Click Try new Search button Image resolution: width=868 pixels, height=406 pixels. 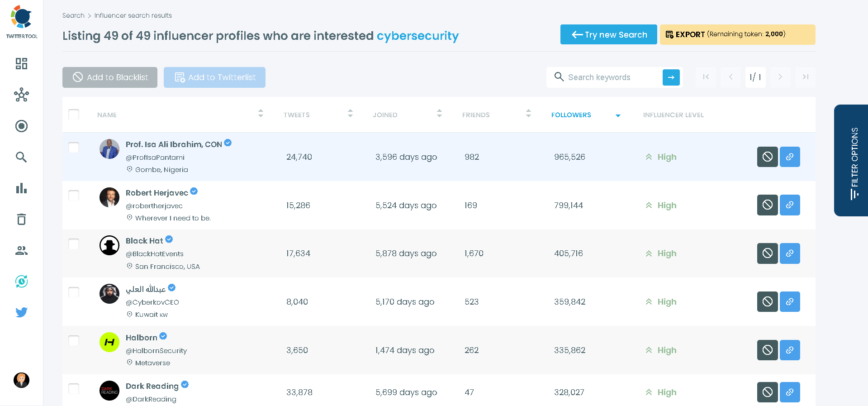pos(608,34)
